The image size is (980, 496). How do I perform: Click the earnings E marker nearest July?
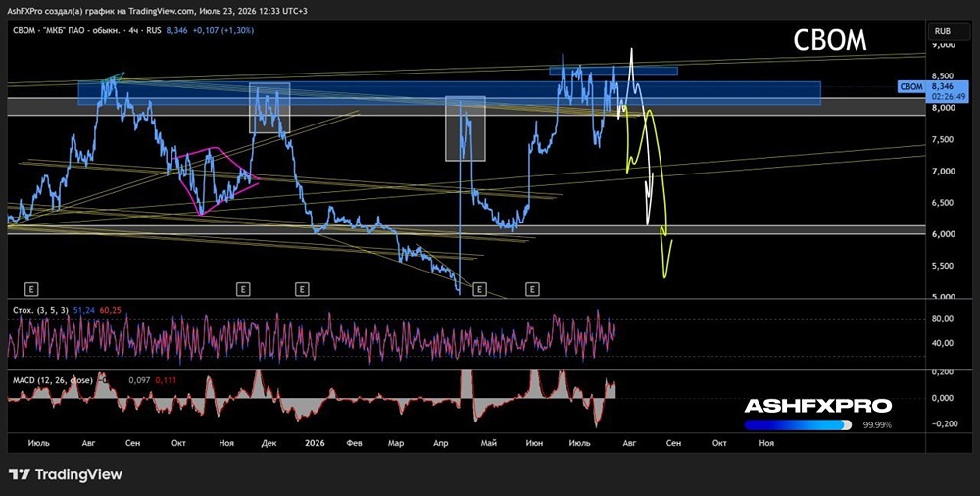click(31, 289)
